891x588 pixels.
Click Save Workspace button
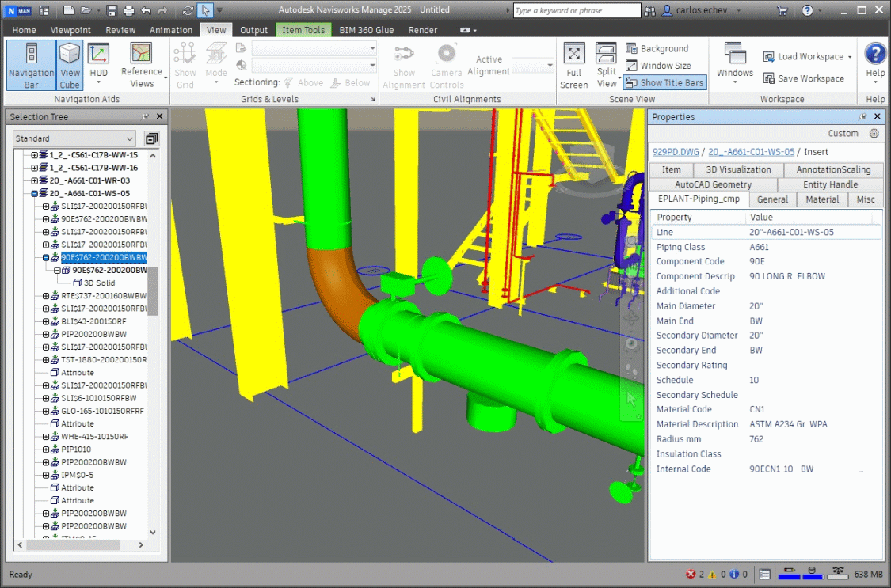click(x=804, y=78)
